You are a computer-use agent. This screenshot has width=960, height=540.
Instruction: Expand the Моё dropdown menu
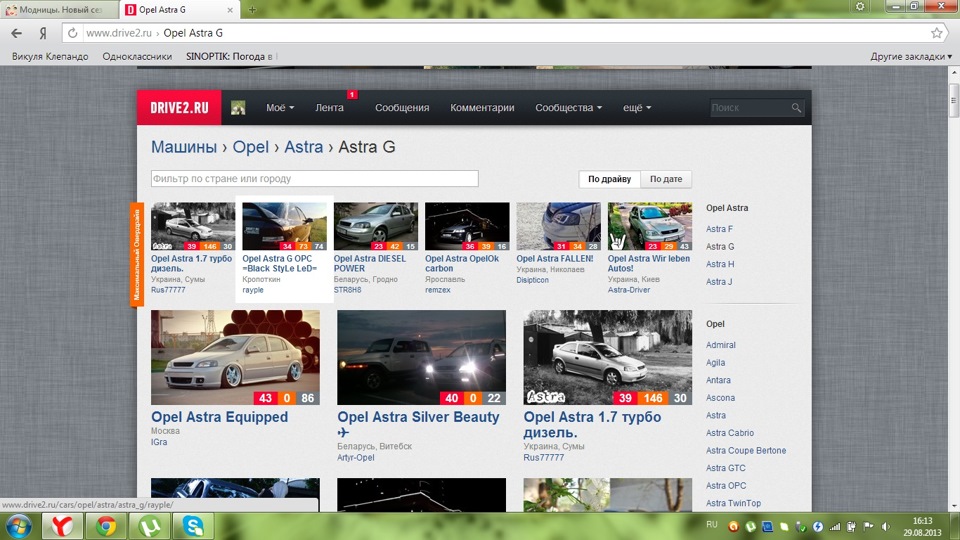click(x=280, y=108)
